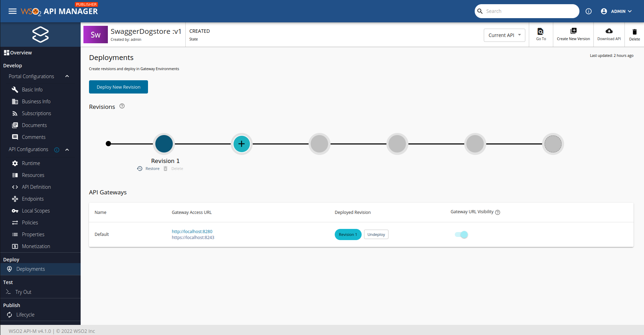Image resolution: width=644 pixels, height=335 pixels.
Task: Click the Gateway URL Visibility help icon
Action: [x=498, y=212]
